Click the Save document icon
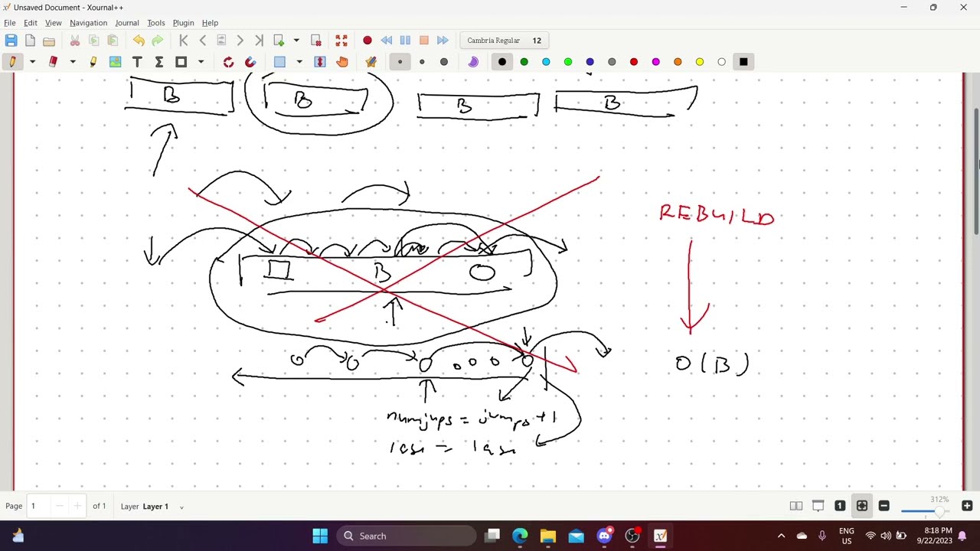The image size is (980, 551). (x=11, y=41)
